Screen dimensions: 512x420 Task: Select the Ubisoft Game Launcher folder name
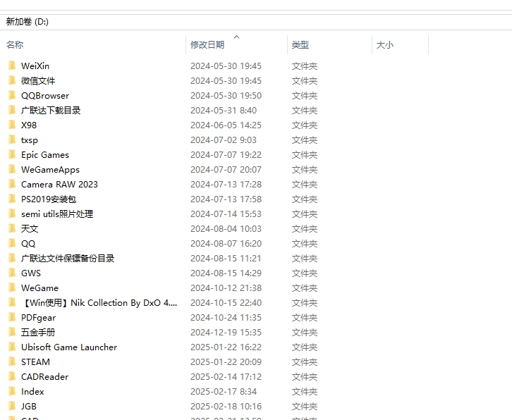point(69,347)
